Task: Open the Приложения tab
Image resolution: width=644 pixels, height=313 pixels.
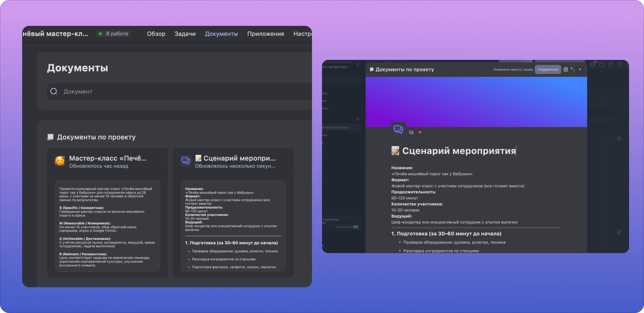Action: pyautogui.click(x=266, y=34)
